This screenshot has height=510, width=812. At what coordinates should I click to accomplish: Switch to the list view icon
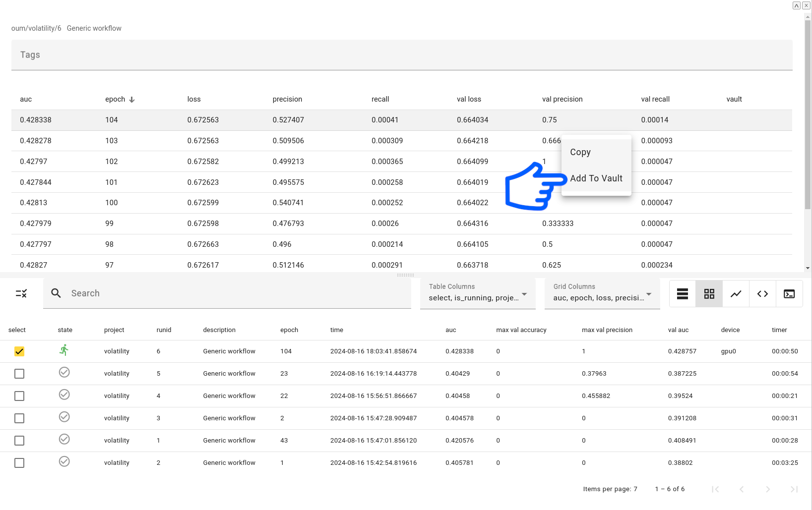pos(682,294)
